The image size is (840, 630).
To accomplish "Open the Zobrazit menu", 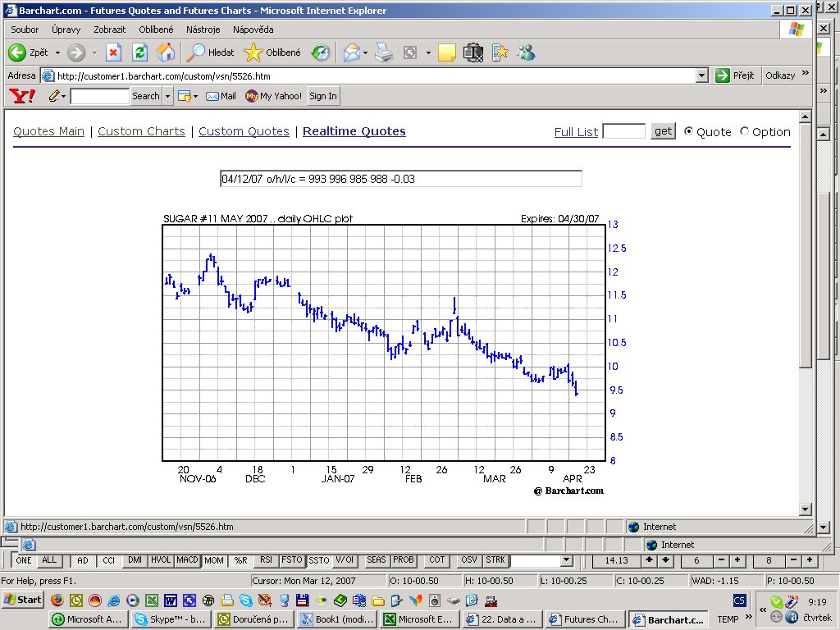I will click(109, 30).
